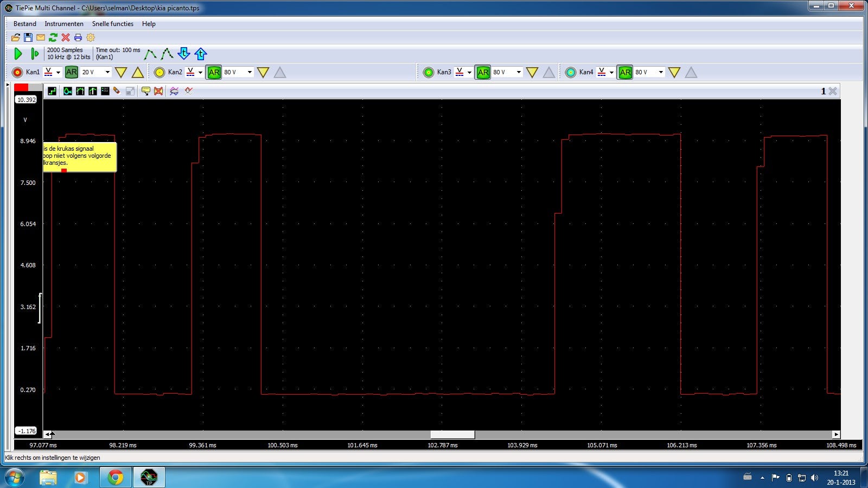The width and height of the screenshot is (868, 488).
Task: Start the continuous measurement with the green play button
Action: [x=18, y=54]
